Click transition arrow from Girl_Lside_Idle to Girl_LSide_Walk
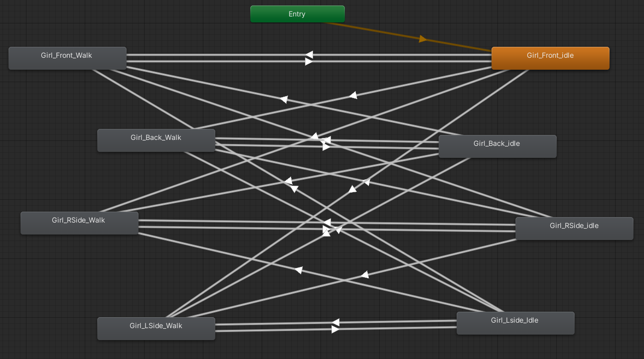 pos(336,323)
